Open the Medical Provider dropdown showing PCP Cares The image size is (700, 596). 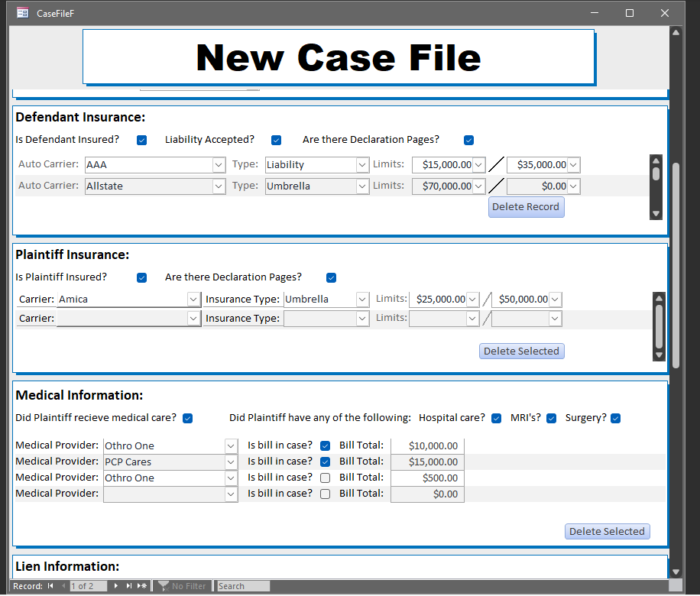click(232, 461)
